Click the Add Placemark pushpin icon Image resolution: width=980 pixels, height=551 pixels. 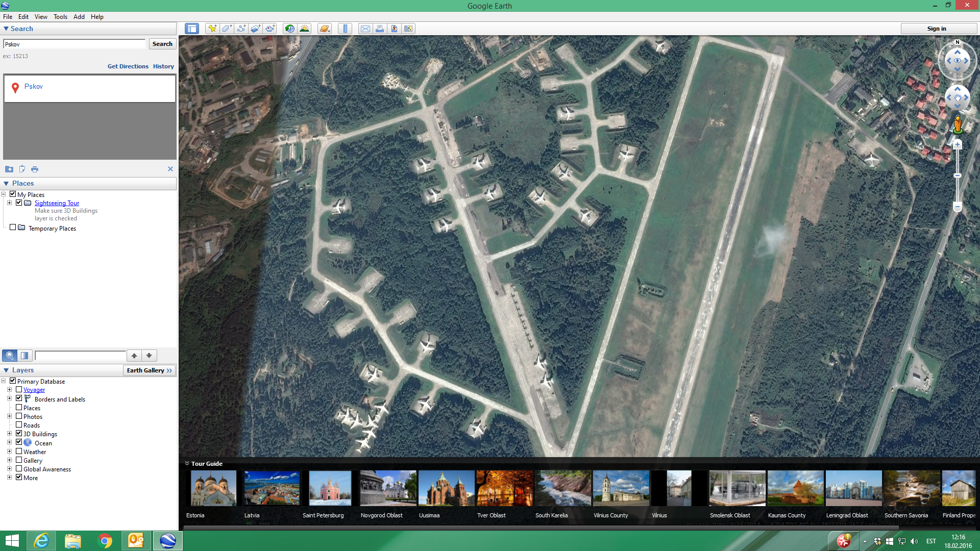click(x=212, y=29)
